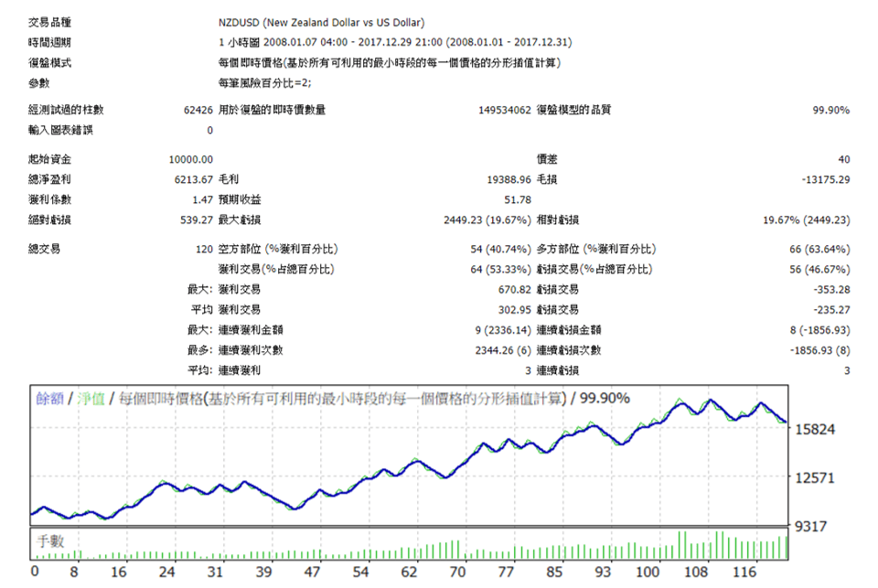878x588 pixels.
Task: Select the 獲利係數 value 1.47
Action: pos(201,199)
